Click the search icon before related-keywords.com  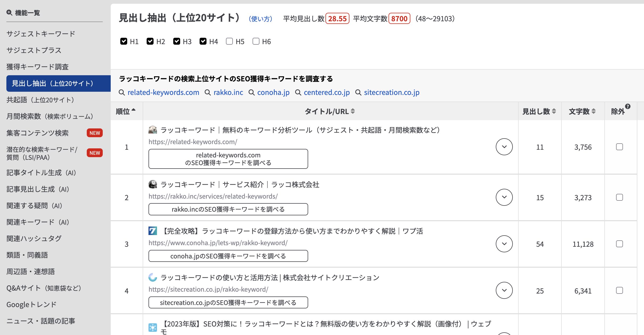tap(122, 93)
